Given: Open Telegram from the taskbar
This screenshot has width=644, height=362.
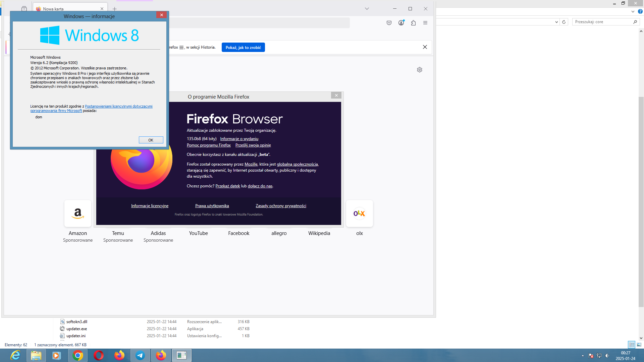Looking at the screenshot, I should click(x=140, y=355).
